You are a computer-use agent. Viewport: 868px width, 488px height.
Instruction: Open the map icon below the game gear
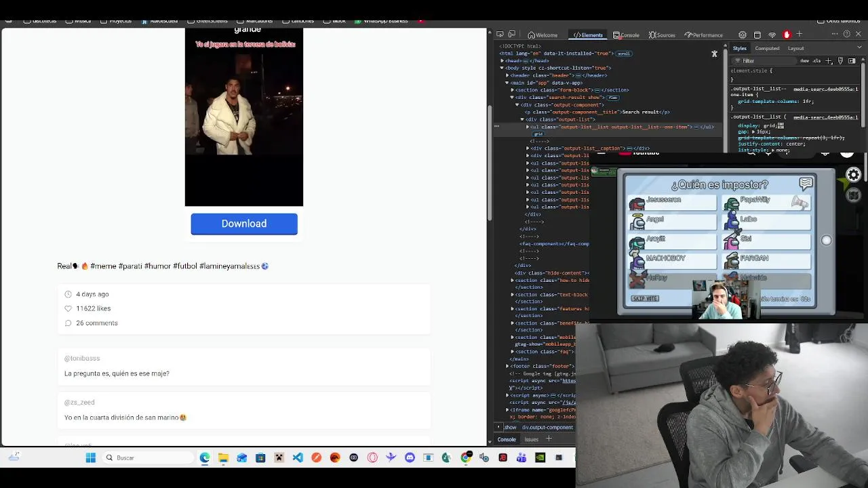coord(854,195)
